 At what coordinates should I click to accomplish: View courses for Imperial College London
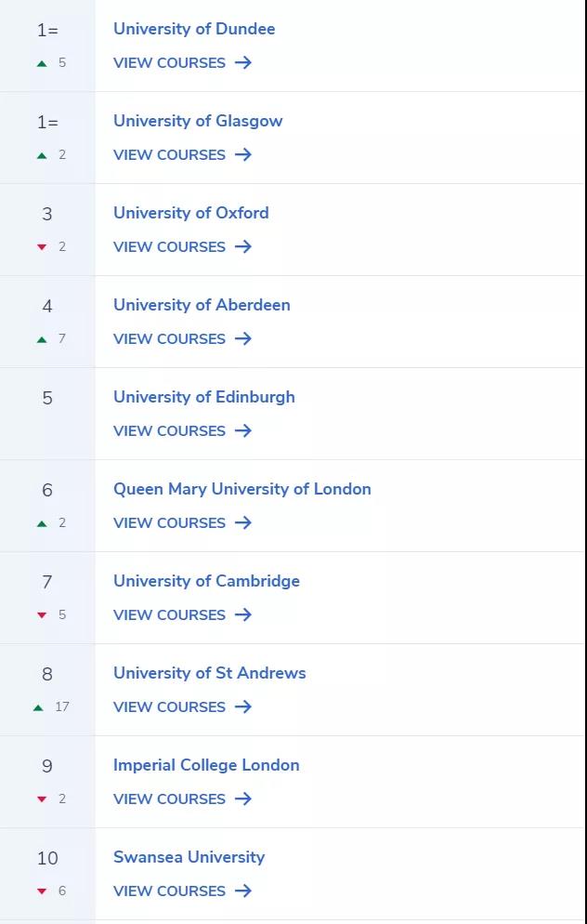click(183, 799)
